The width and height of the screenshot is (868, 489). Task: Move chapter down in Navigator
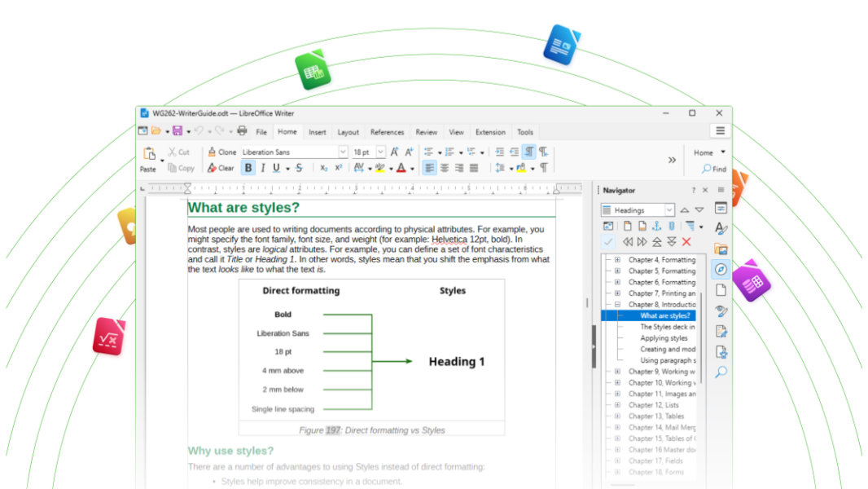(672, 242)
